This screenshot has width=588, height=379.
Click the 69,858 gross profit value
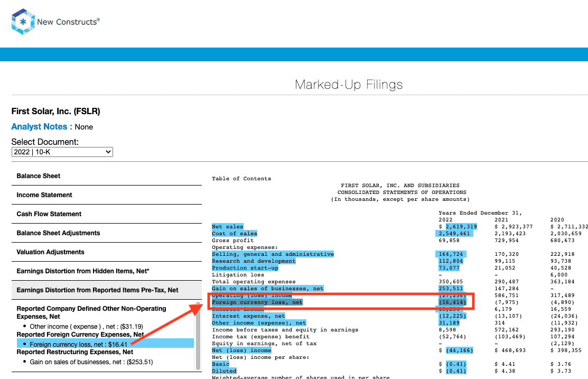pyautogui.click(x=449, y=241)
